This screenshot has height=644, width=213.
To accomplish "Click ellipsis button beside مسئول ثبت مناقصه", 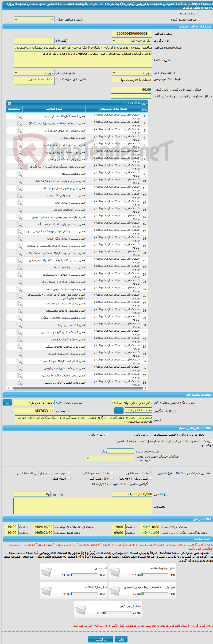I will tap(7, 403).
